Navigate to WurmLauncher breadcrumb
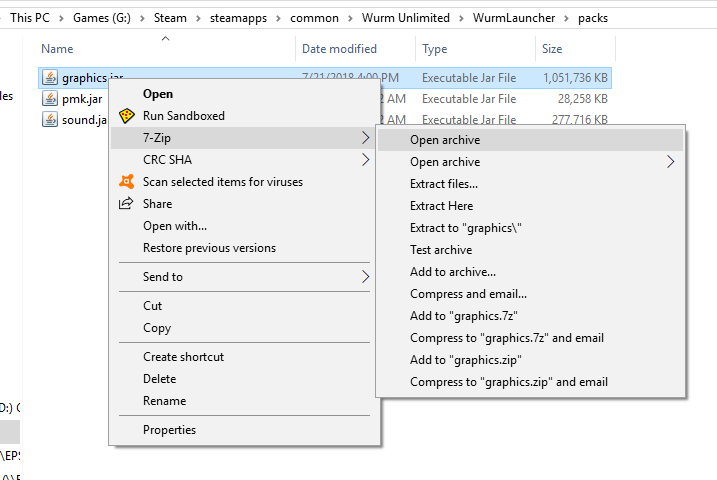The height and width of the screenshot is (480, 717). tap(514, 18)
